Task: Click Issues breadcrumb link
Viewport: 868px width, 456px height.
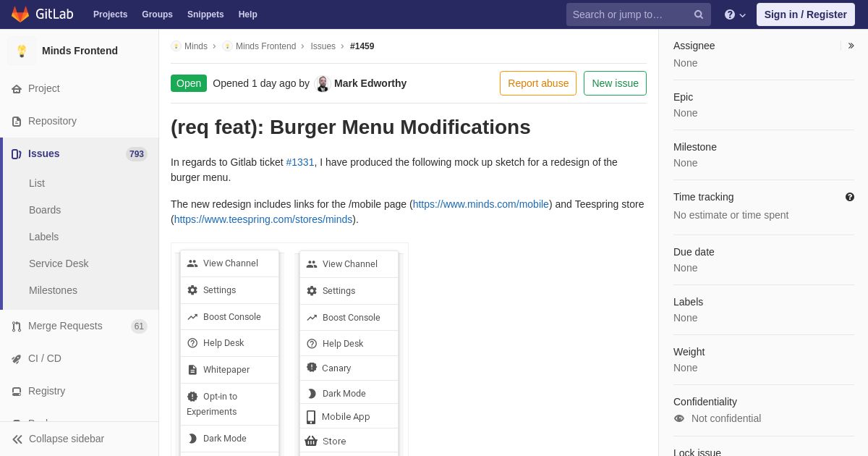Action: point(323,46)
